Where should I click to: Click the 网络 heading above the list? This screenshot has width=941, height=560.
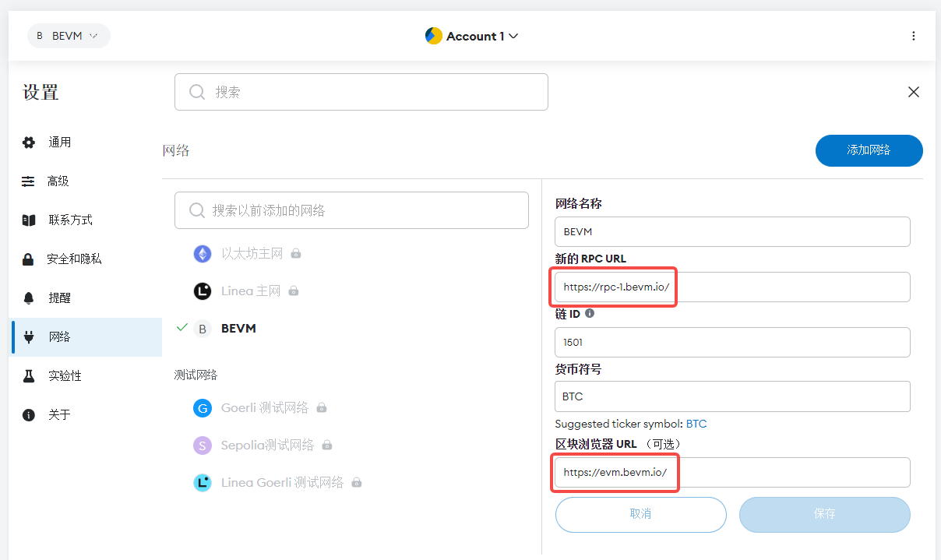176,150
